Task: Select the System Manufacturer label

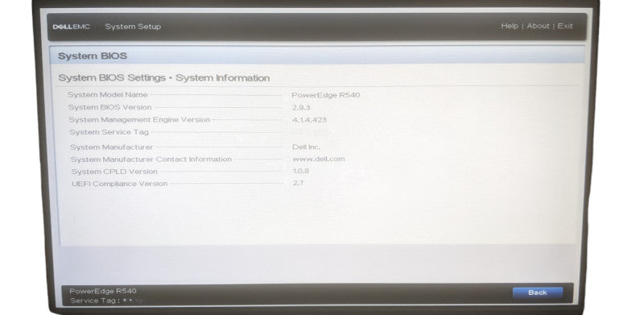Action: [x=111, y=147]
